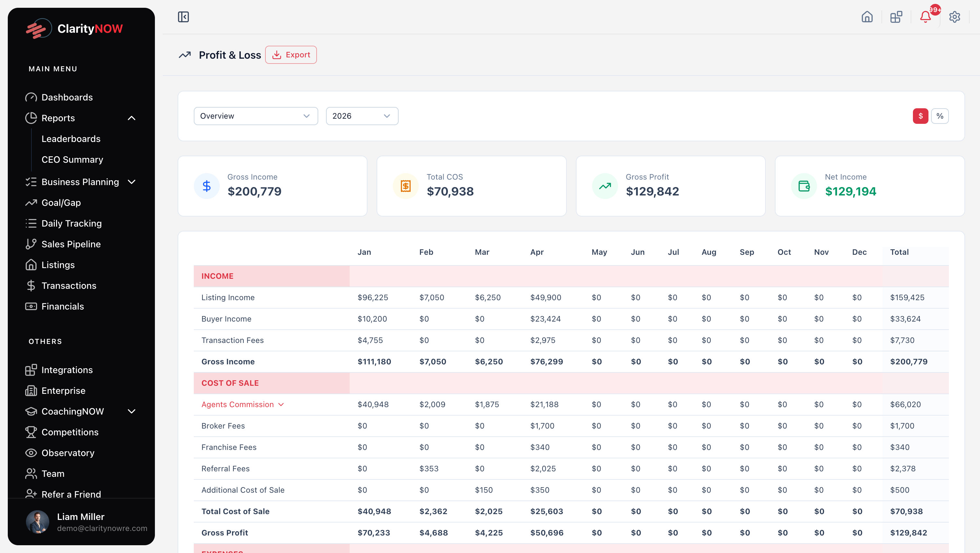Open the Overview report selector
This screenshot has height=553, width=980.
[x=255, y=116]
